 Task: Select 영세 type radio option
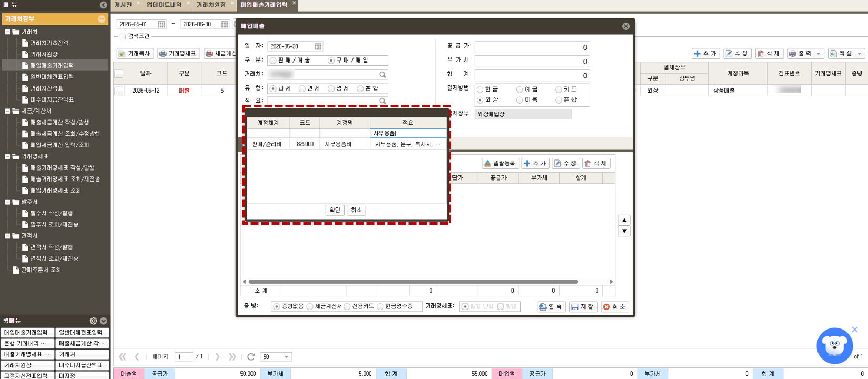click(331, 89)
